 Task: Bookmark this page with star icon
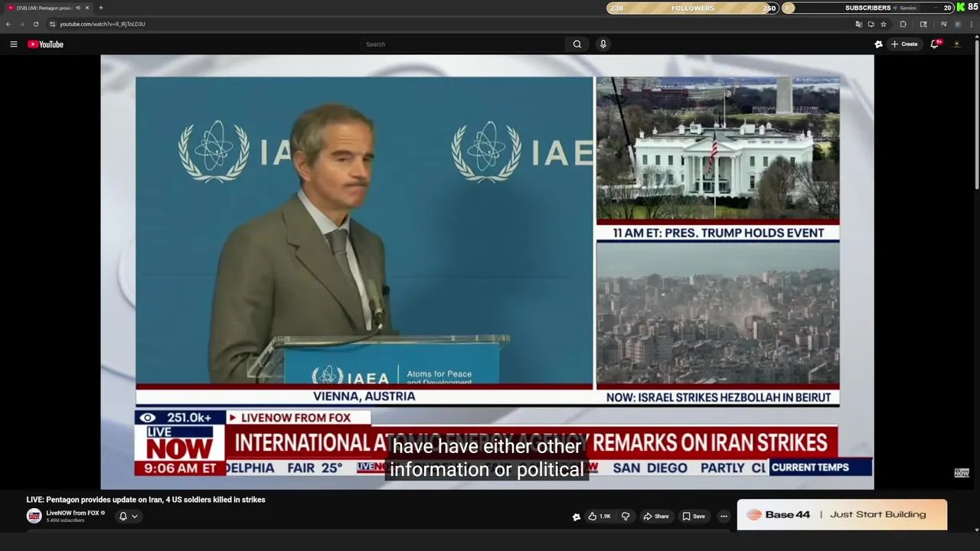tap(883, 24)
